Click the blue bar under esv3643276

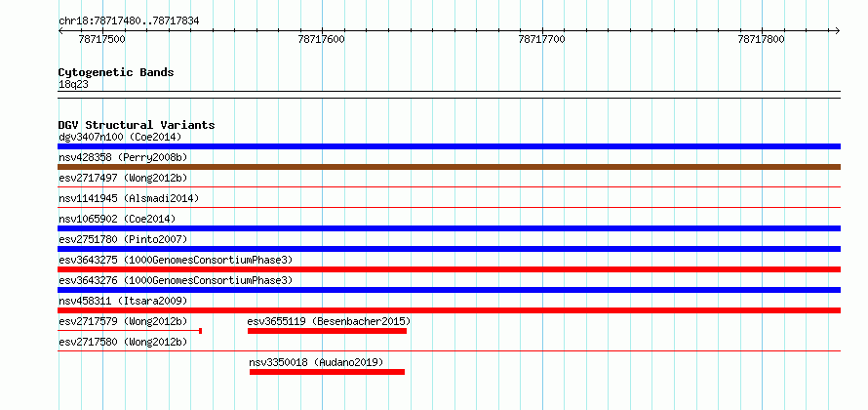click(x=449, y=290)
